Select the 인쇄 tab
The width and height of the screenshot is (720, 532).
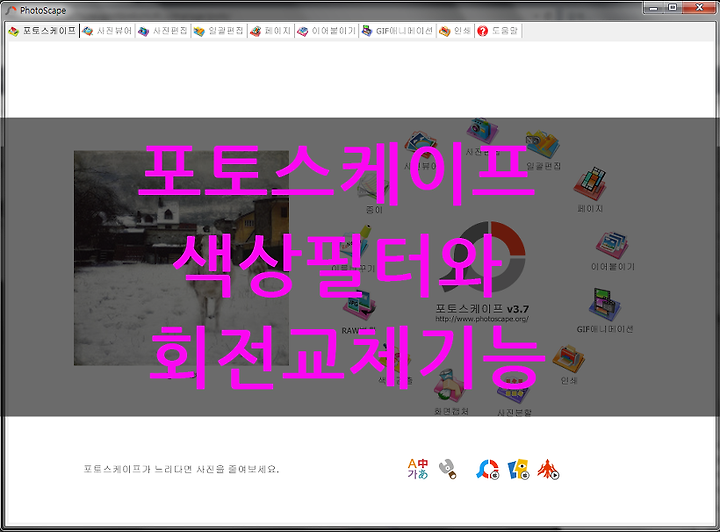455,31
